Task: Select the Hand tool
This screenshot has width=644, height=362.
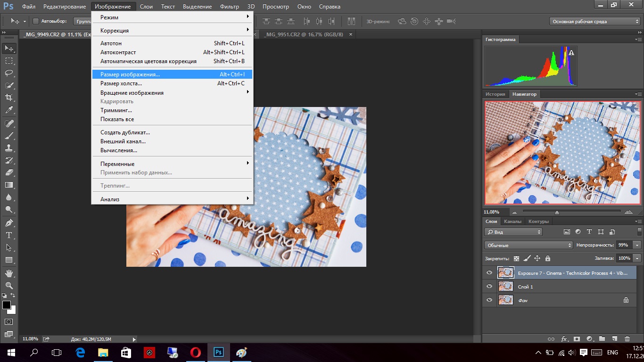Action: [x=9, y=273]
